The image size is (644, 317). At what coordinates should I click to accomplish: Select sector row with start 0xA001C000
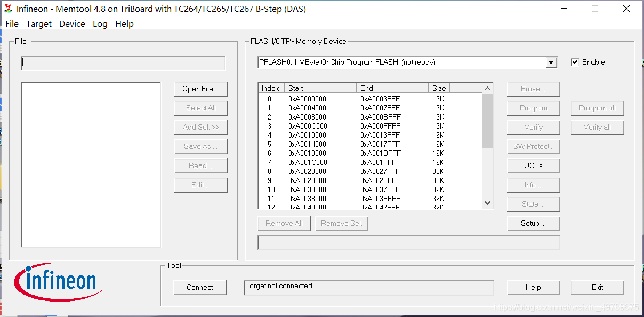[371, 163]
